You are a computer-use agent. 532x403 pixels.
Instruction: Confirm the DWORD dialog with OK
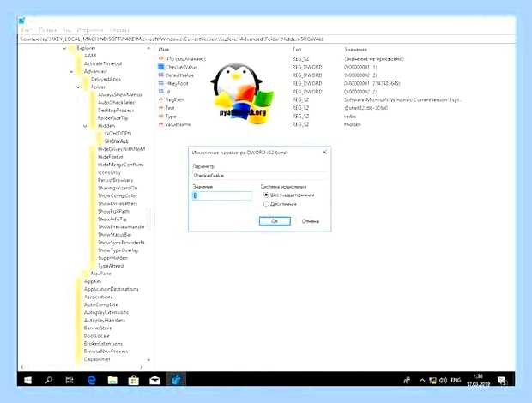pos(275,221)
